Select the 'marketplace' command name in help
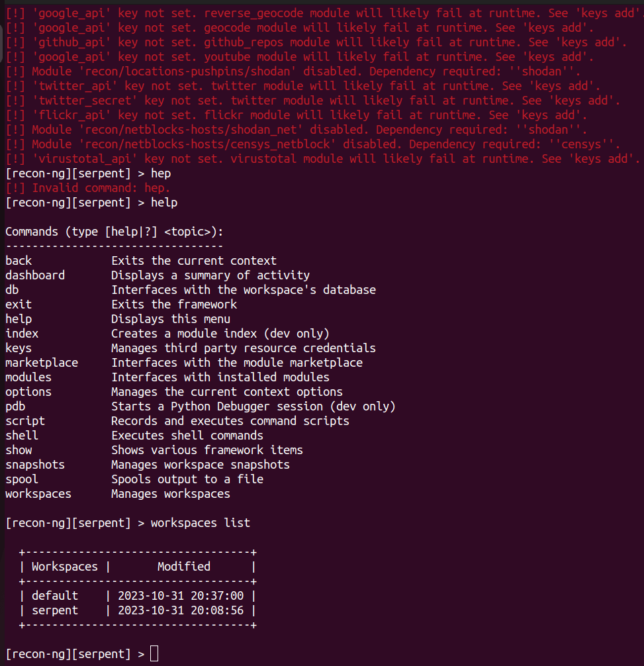 (42, 362)
